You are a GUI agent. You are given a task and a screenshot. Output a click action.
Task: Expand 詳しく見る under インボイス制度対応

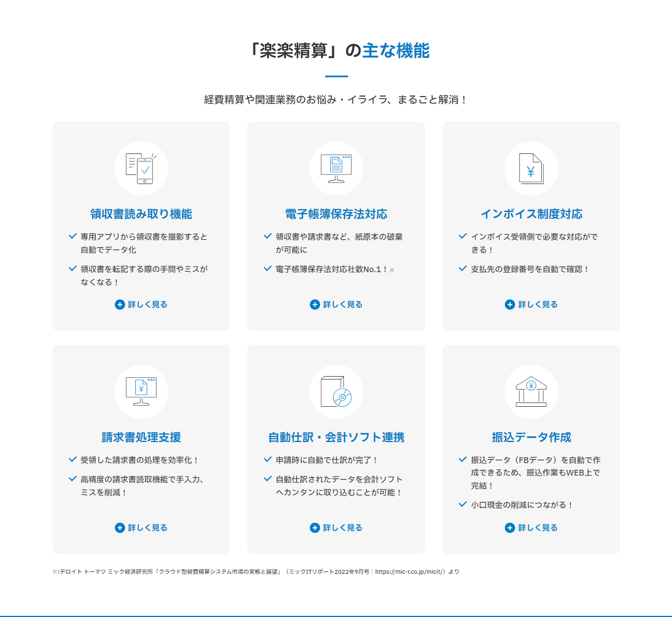click(x=537, y=305)
